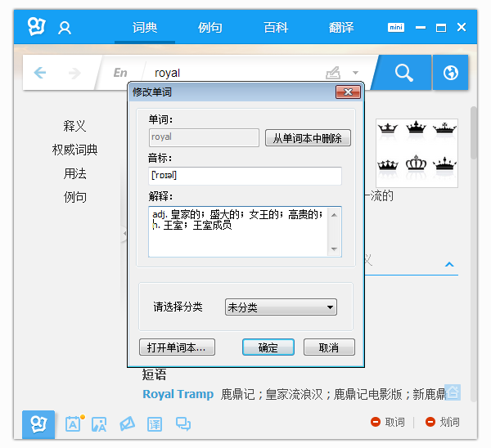Jump to 权威词典 section in sidebar
Viewport: 491px width, 448px height.
(74, 150)
